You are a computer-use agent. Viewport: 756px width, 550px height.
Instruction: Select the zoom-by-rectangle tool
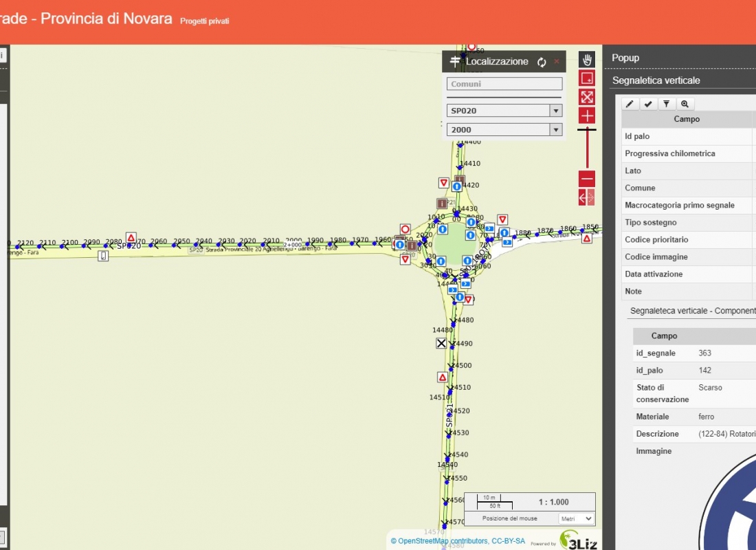coord(587,78)
